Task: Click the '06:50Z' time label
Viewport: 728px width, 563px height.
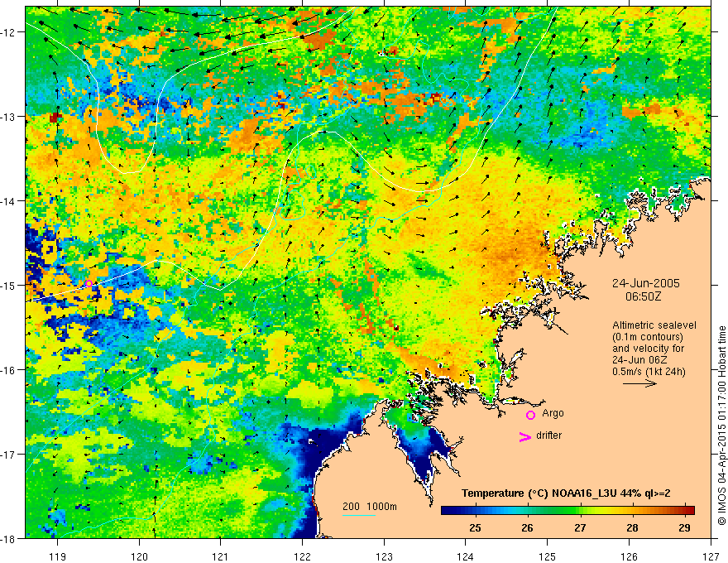Action: [644, 296]
